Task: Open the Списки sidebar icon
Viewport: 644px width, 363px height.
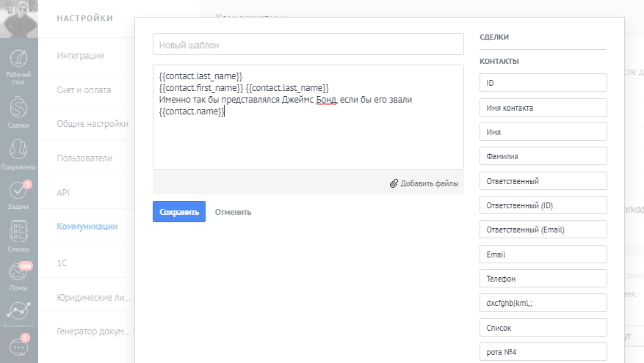Action: pyautogui.click(x=19, y=232)
